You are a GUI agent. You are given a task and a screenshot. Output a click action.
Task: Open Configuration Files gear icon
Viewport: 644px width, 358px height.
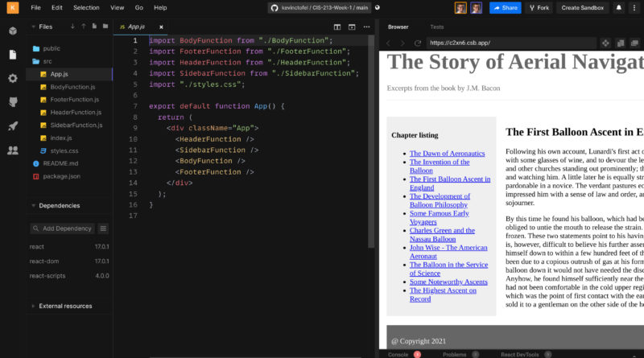(13, 78)
